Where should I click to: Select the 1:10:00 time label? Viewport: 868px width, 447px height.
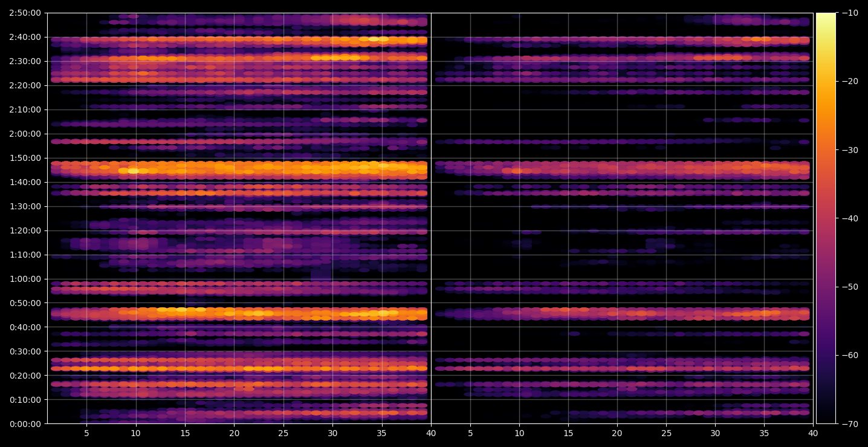click(25, 255)
